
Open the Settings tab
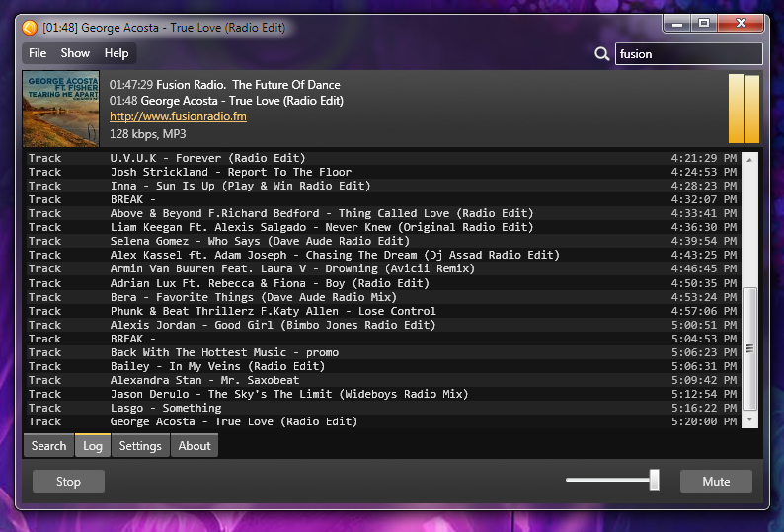click(x=140, y=445)
